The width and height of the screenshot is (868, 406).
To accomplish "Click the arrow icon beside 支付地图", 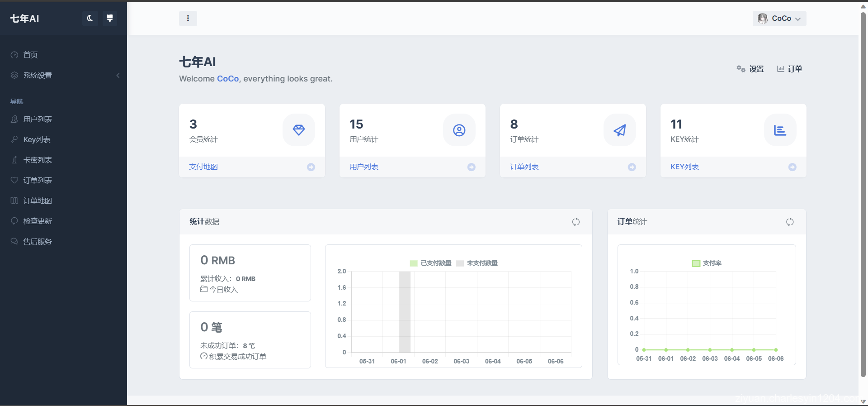I will click(x=311, y=167).
